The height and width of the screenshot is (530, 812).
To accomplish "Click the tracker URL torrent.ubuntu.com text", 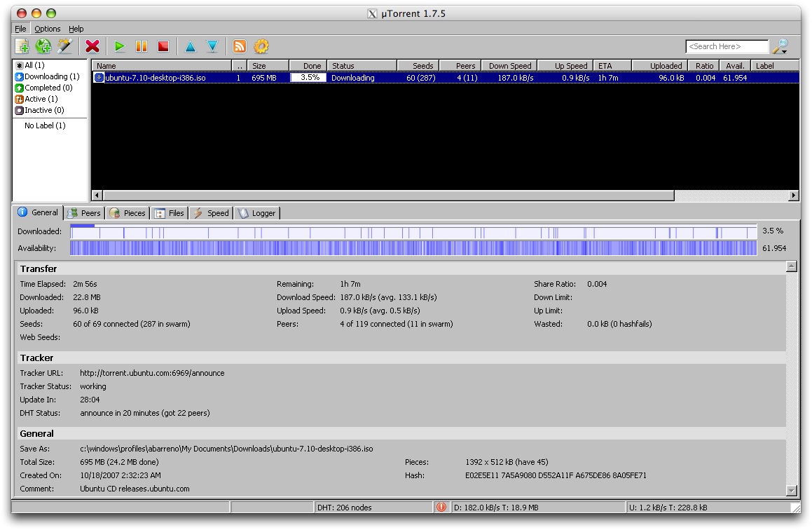I will (152, 373).
